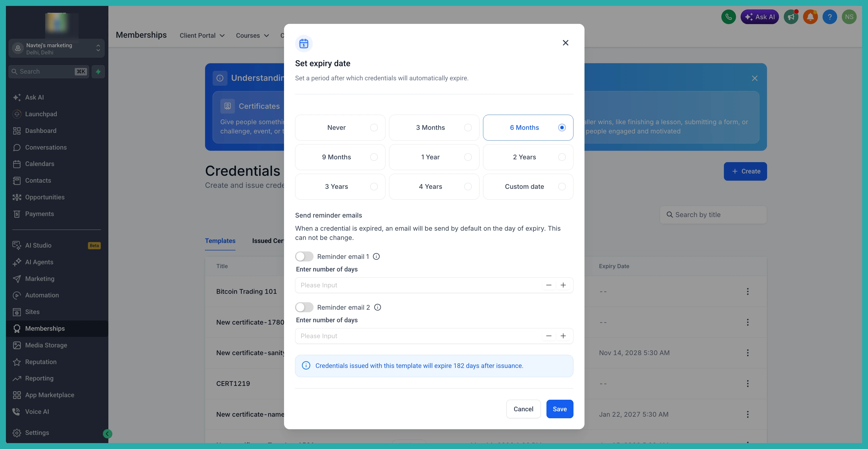Select the 3 Months expiry option
The image size is (868, 449).
(434, 128)
